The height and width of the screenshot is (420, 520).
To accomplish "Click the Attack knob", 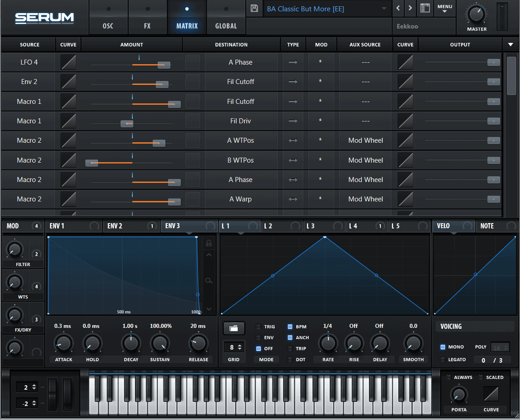I will tap(63, 343).
